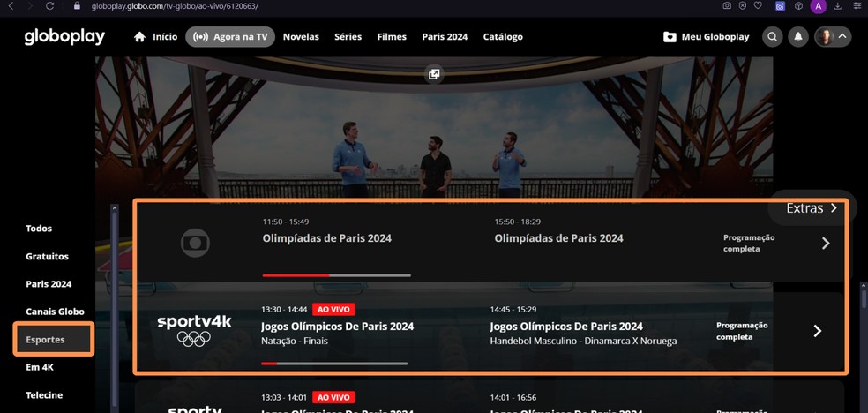Click the blue square toolbar icon beside the heart
Image resolution: width=868 pixels, height=413 pixels.
[780, 6]
